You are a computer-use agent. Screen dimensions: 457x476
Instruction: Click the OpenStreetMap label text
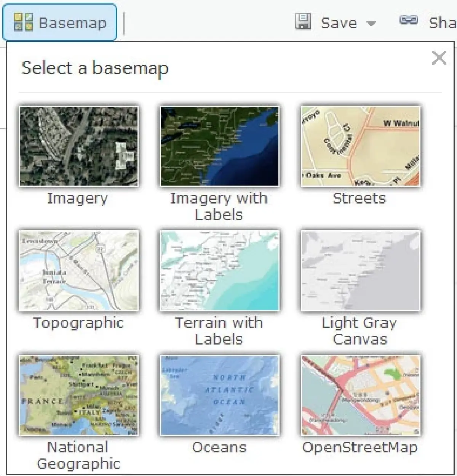(360, 448)
